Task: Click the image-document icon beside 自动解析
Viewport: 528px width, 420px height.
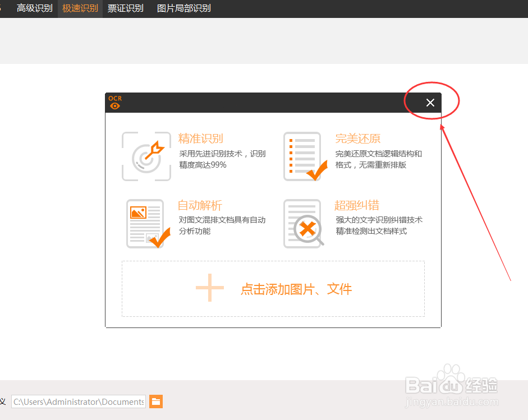Action: point(146,223)
